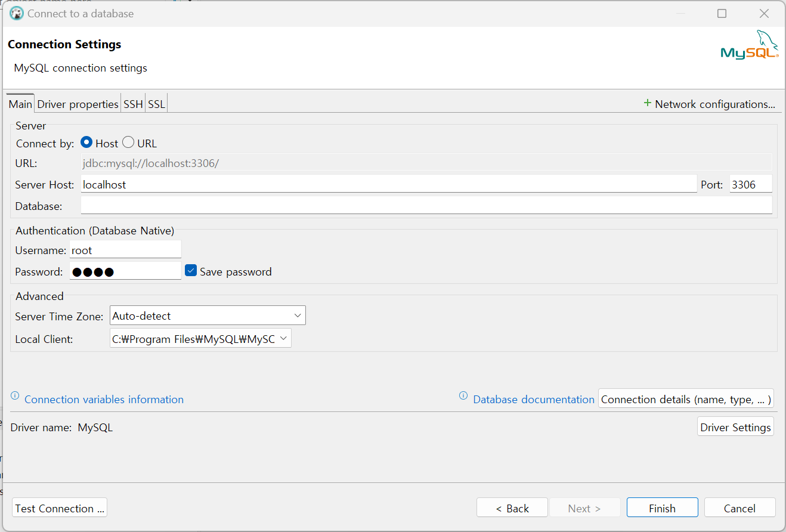Open Connection variables information link

[104, 400]
